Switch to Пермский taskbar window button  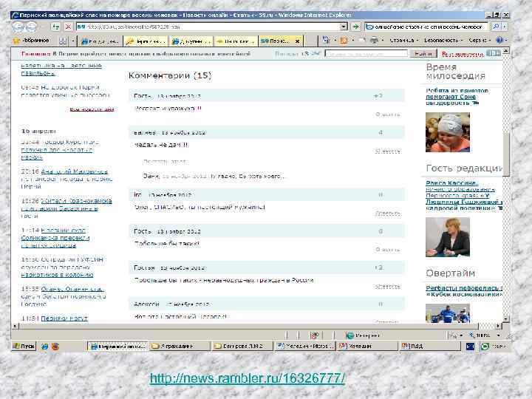(117, 347)
